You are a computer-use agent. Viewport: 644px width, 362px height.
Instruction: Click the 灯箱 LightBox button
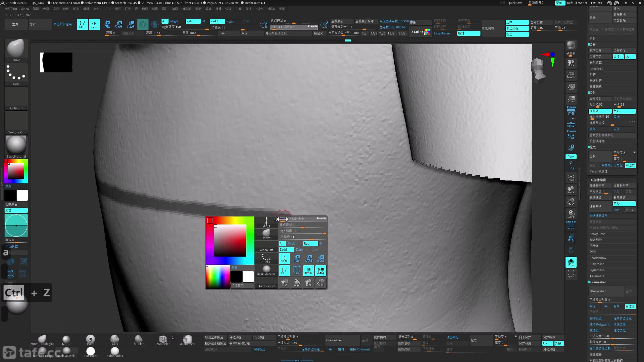click(x=40, y=24)
